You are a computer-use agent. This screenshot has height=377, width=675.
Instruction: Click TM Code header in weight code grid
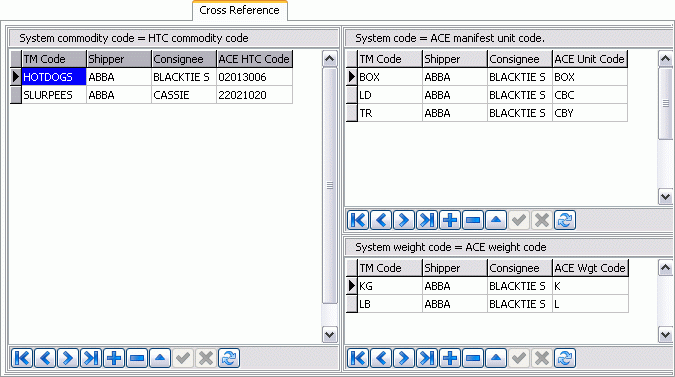390,268
